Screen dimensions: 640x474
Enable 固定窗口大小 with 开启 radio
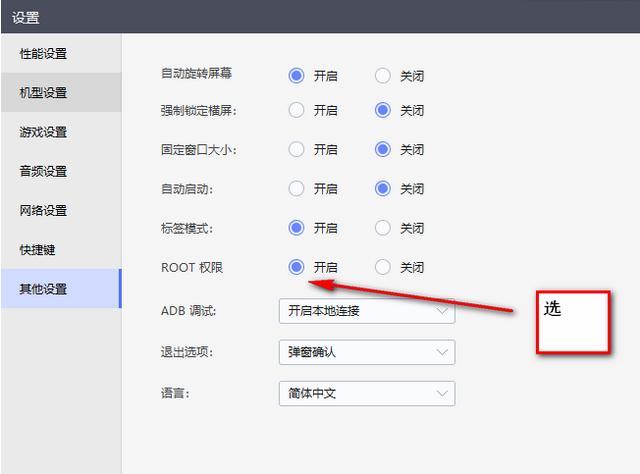[296, 149]
